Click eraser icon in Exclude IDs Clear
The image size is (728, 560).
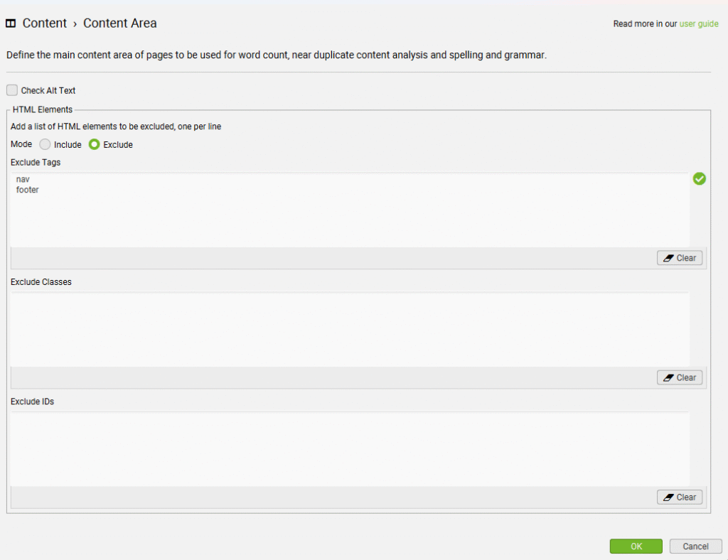(668, 497)
